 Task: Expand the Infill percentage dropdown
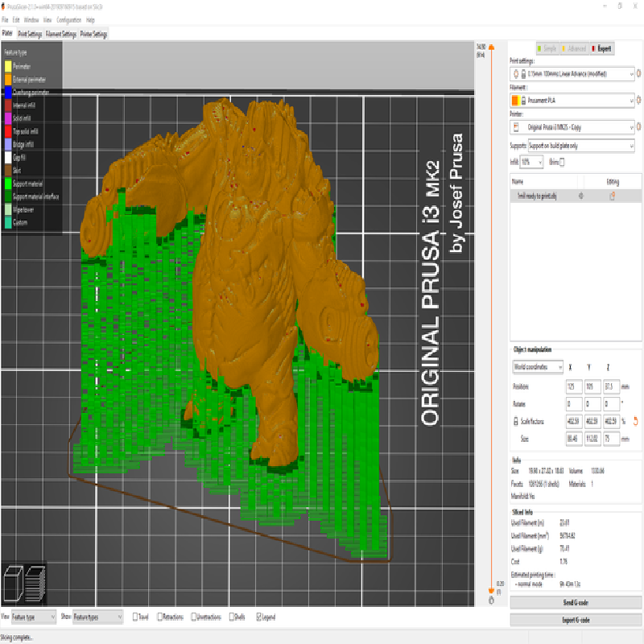[x=532, y=163]
